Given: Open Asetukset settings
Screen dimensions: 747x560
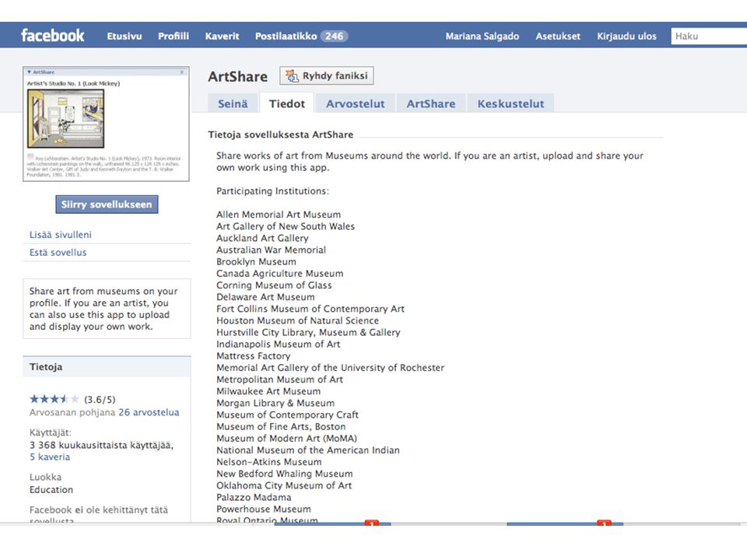Looking at the screenshot, I should pyautogui.click(x=558, y=37).
